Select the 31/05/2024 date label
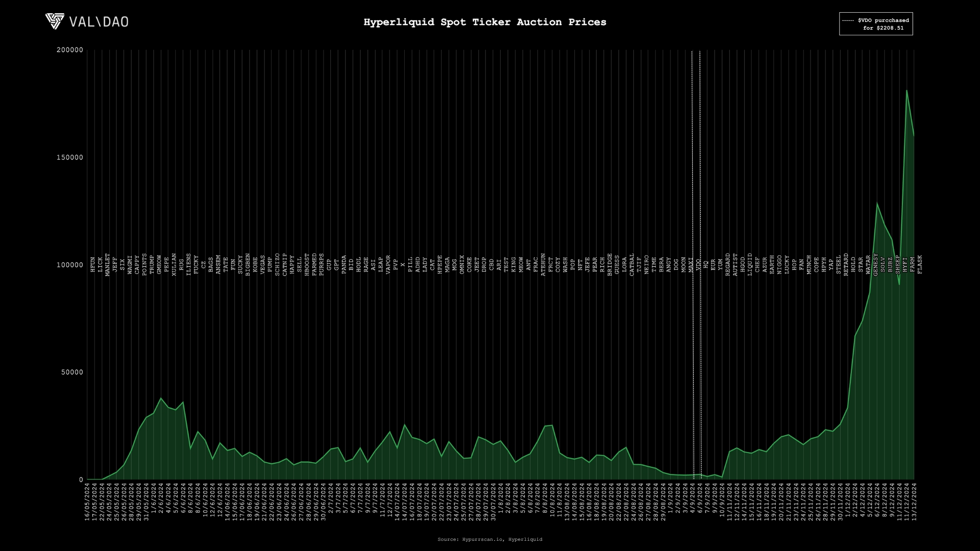This screenshot has height=551, width=980. click(146, 503)
